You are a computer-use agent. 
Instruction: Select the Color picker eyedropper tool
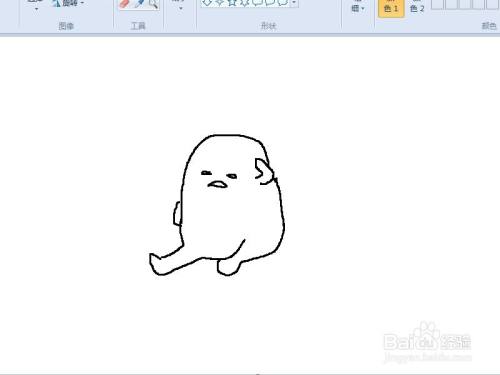[x=139, y=3]
